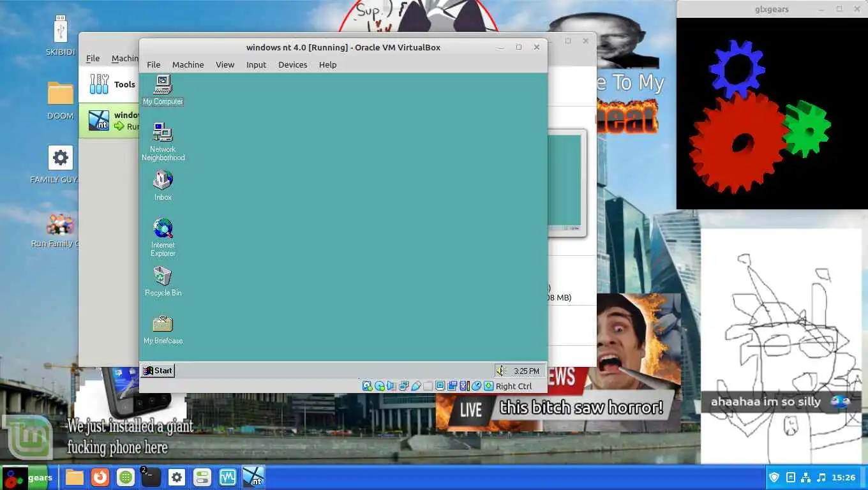
Task: Click removable drives eject tray icon
Action: click(x=790, y=477)
